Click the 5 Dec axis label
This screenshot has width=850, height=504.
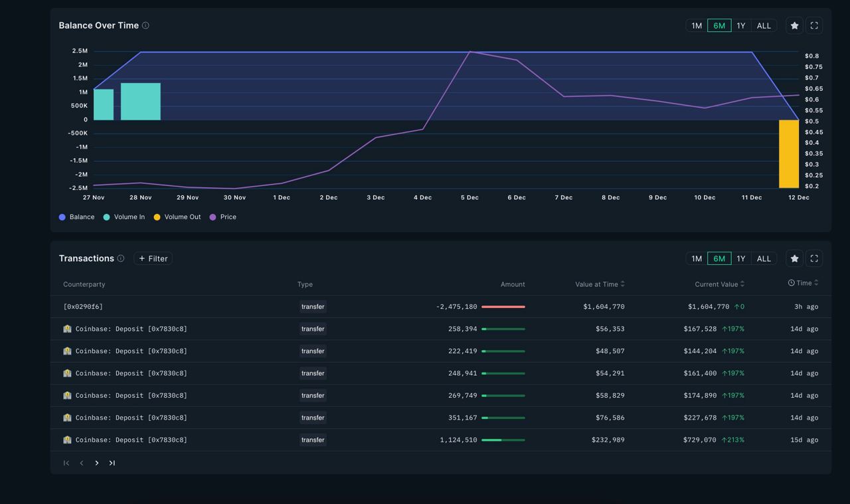469,197
